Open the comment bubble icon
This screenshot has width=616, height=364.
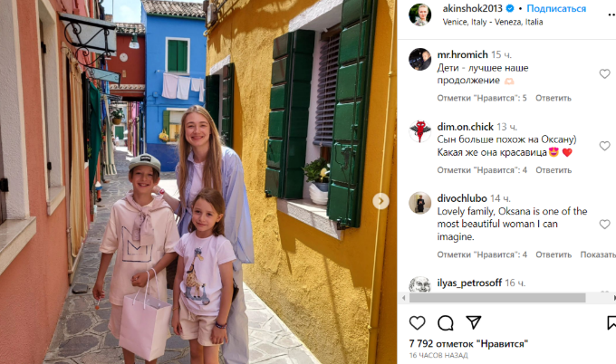(x=446, y=322)
